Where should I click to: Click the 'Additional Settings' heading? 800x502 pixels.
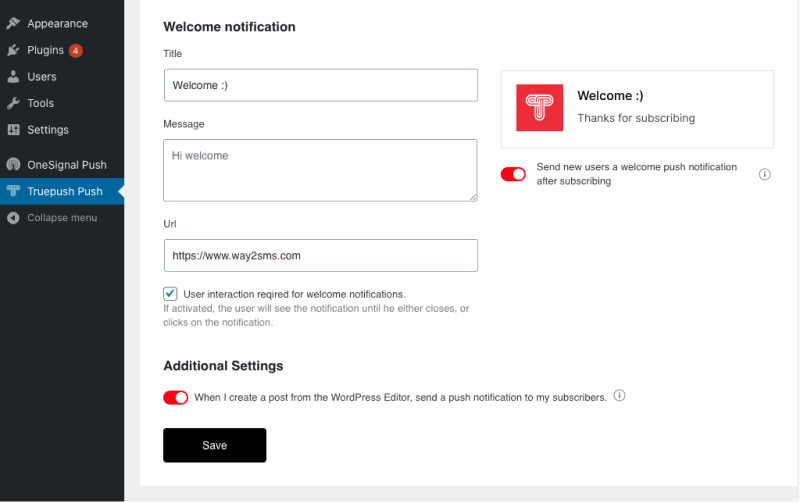(223, 366)
